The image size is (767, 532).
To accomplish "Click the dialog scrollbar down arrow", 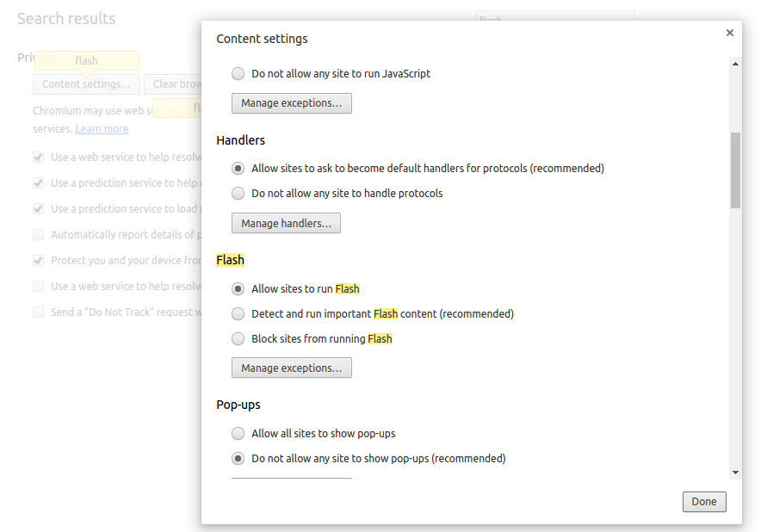I will [x=735, y=473].
